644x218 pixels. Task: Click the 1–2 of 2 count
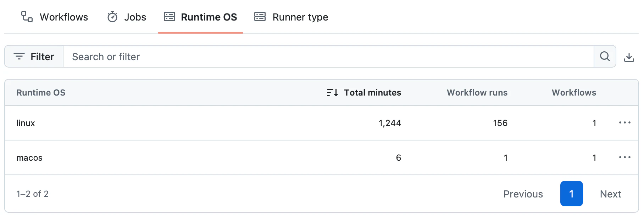pos(32,194)
